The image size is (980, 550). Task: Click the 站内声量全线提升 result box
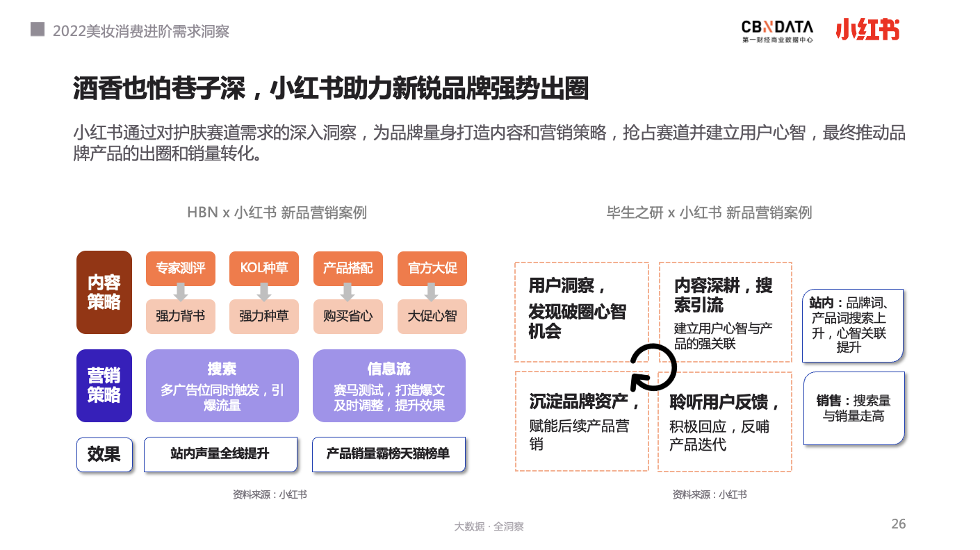click(220, 454)
